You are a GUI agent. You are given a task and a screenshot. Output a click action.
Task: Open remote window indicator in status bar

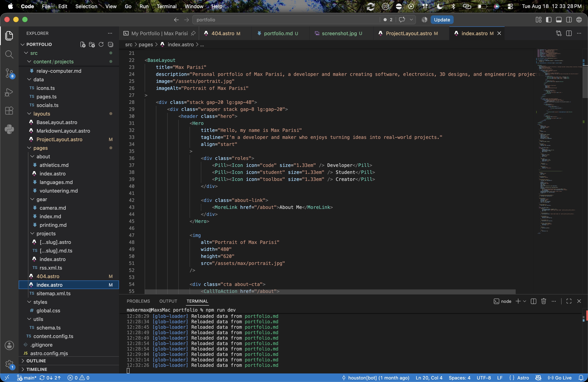coord(7,378)
